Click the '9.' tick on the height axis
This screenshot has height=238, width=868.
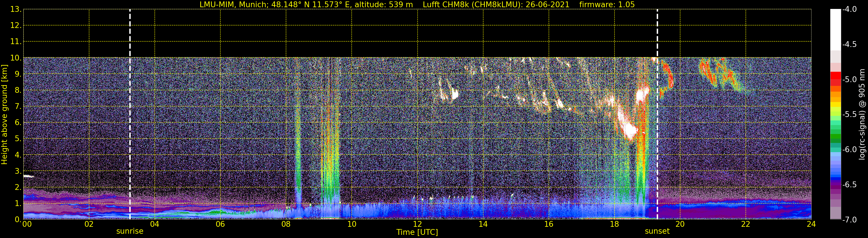coord(18,74)
